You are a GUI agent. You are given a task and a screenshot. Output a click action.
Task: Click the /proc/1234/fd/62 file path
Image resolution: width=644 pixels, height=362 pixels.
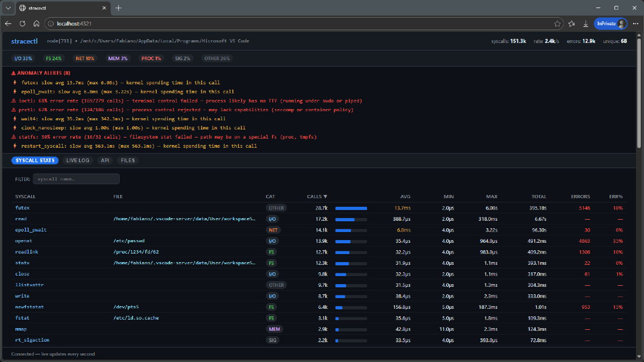136,252
